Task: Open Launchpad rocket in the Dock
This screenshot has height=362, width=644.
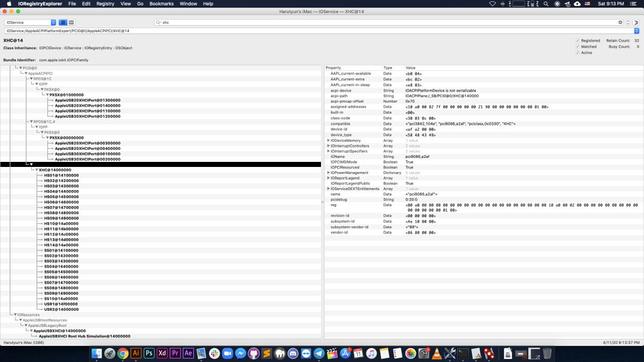Action: pyautogui.click(x=109, y=353)
